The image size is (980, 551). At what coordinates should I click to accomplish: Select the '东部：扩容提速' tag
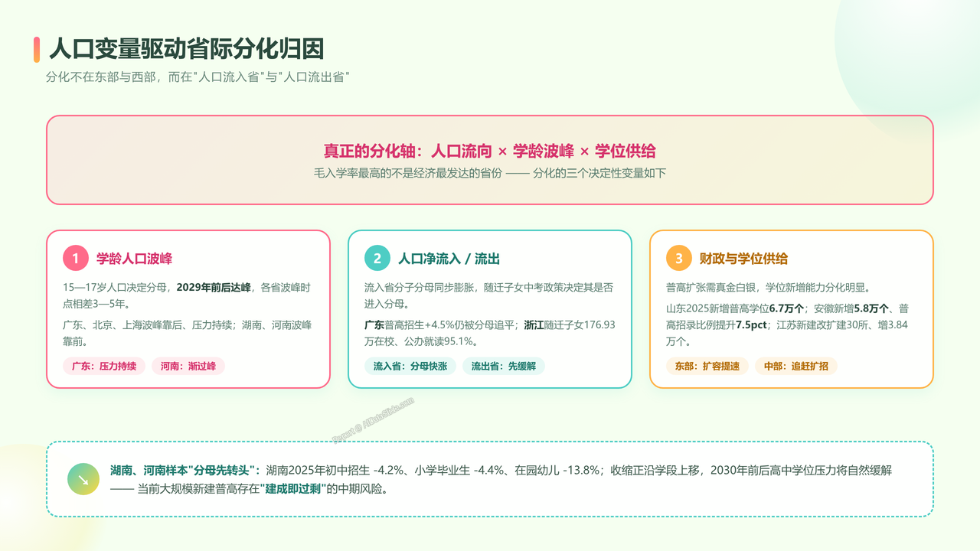[x=707, y=366]
